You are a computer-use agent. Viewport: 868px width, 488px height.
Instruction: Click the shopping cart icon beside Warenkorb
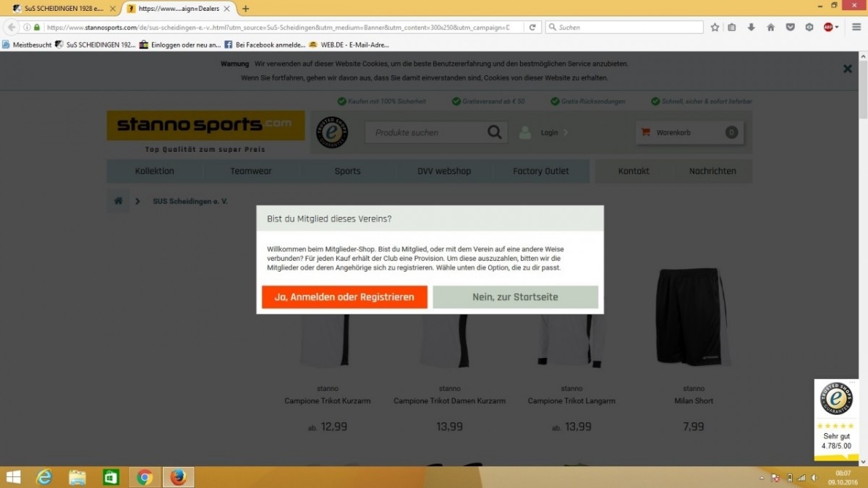click(x=645, y=132)
